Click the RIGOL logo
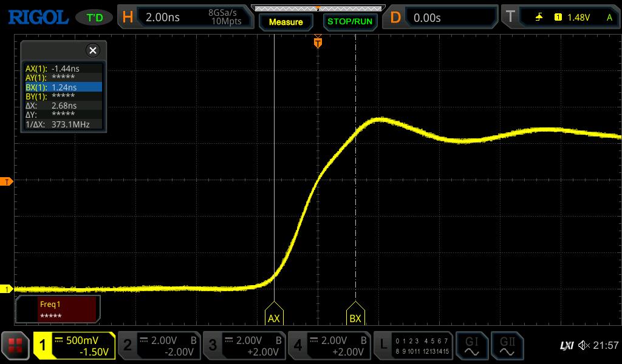 tap(38, 18)
